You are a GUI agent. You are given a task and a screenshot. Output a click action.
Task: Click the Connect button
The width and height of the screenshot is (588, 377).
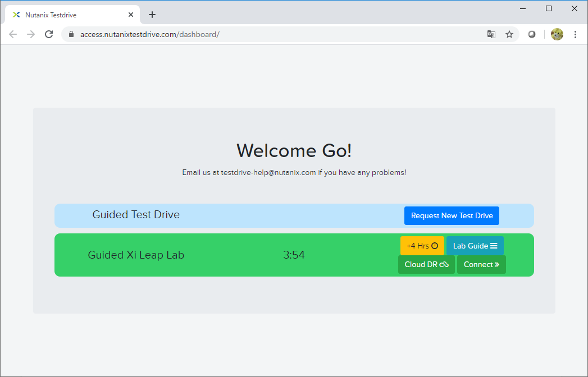[x=481, y=264]
